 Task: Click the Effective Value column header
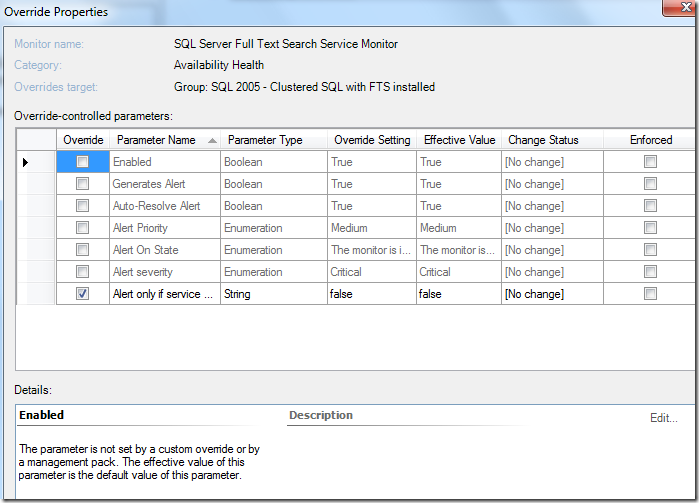pos(459,140)
